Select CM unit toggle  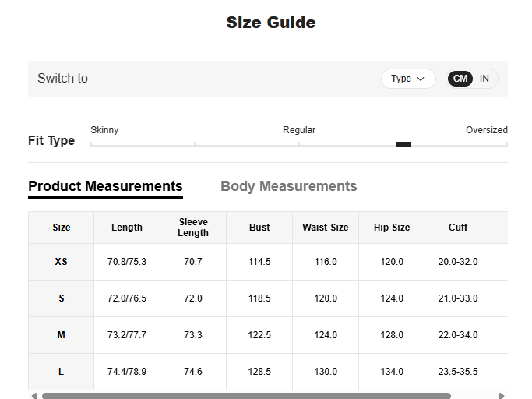tap(460, 79)
